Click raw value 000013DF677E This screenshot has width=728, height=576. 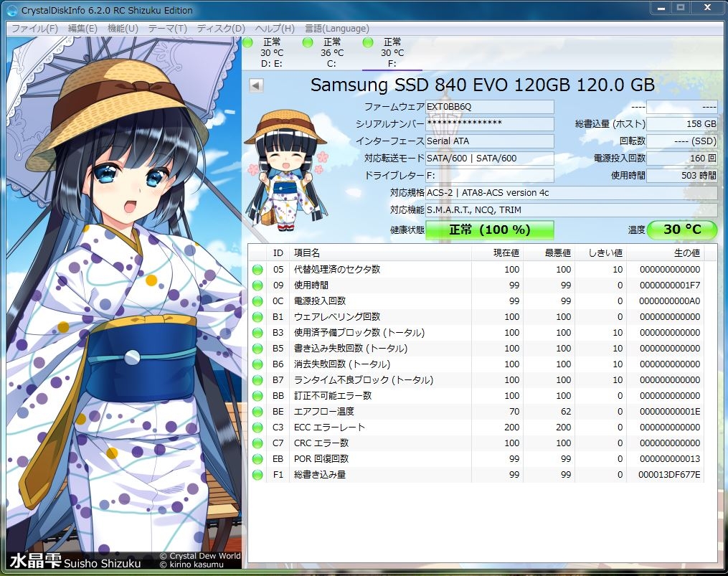click(x=669, y=475)
